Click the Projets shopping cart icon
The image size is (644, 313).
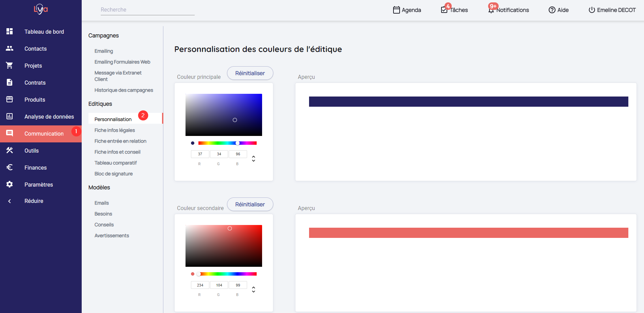click(x=10, y=65)
